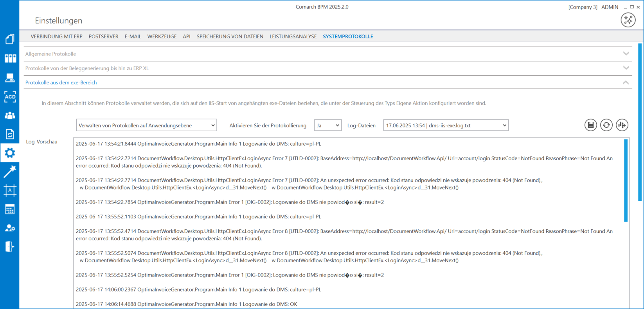Click the save floppy disk icon
The width and height of the screenshot is (644, 309).
pos(590,125)
